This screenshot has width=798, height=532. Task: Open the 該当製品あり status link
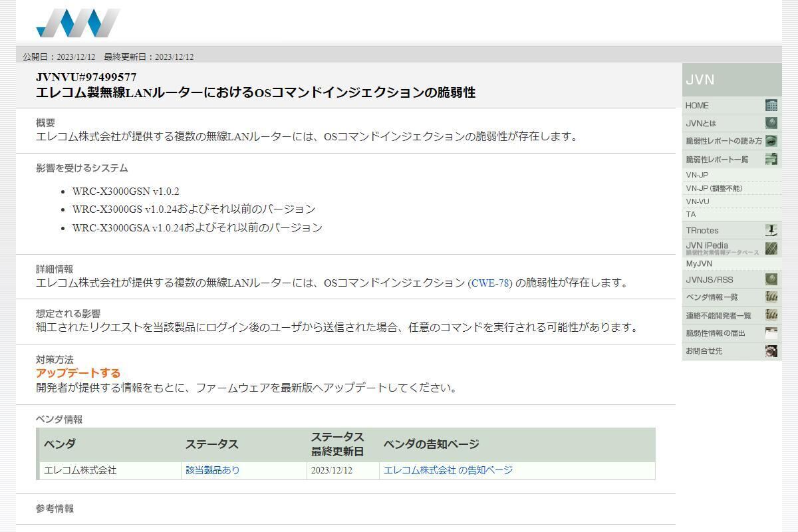[213, 470]
